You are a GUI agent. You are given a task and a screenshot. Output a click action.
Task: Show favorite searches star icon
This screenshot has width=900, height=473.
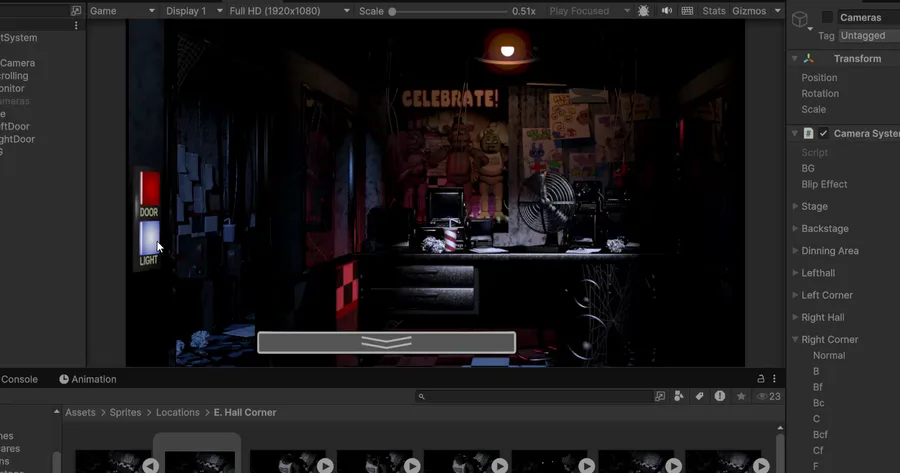pyautogui.click(x=741, y=396)
